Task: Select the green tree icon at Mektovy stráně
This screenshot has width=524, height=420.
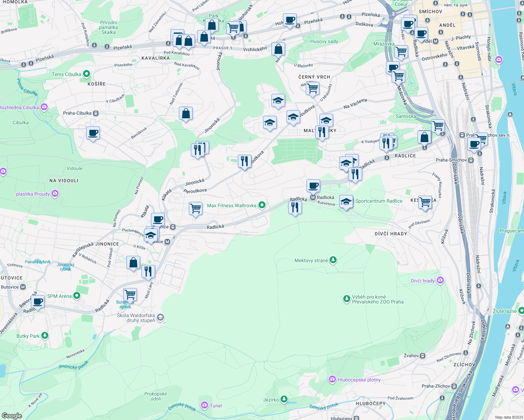Action: (x=333, y=260)
